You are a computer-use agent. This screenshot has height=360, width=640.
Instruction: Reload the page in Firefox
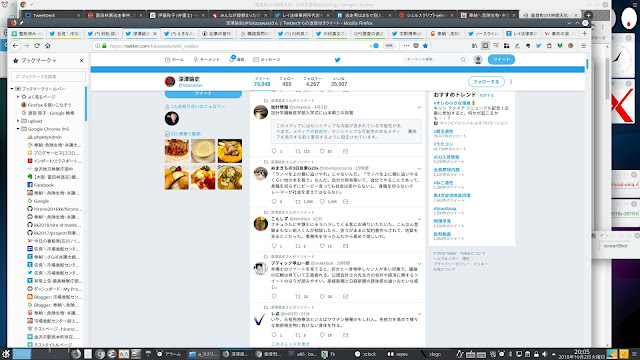pyautogui.click(x=37, y=46)
